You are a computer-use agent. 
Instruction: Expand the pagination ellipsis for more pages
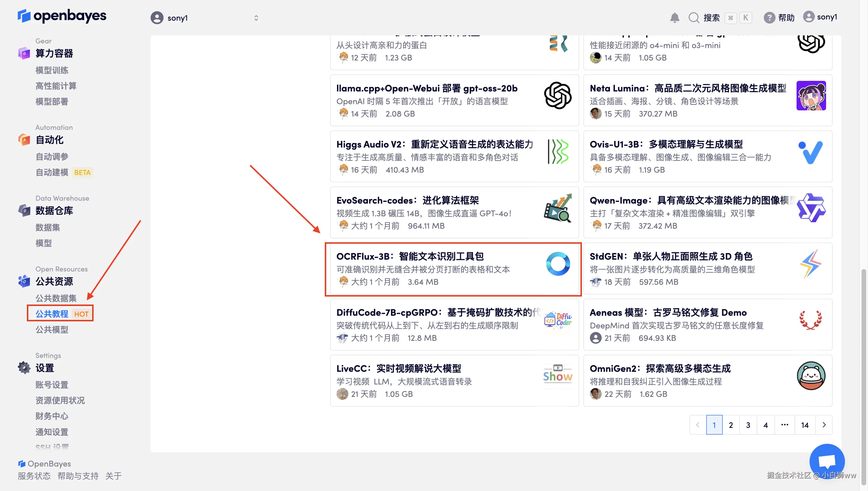pos(785,425)
